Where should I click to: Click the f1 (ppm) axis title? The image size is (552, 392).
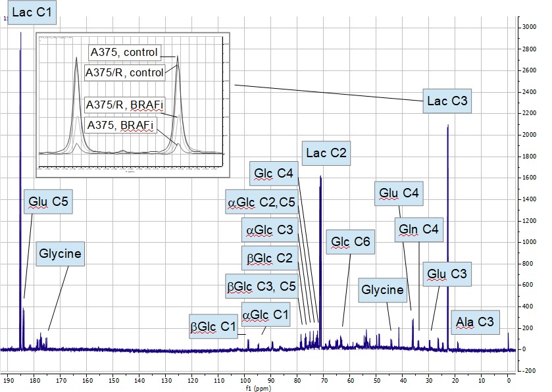pyautogui.click(x=261, y=388)
